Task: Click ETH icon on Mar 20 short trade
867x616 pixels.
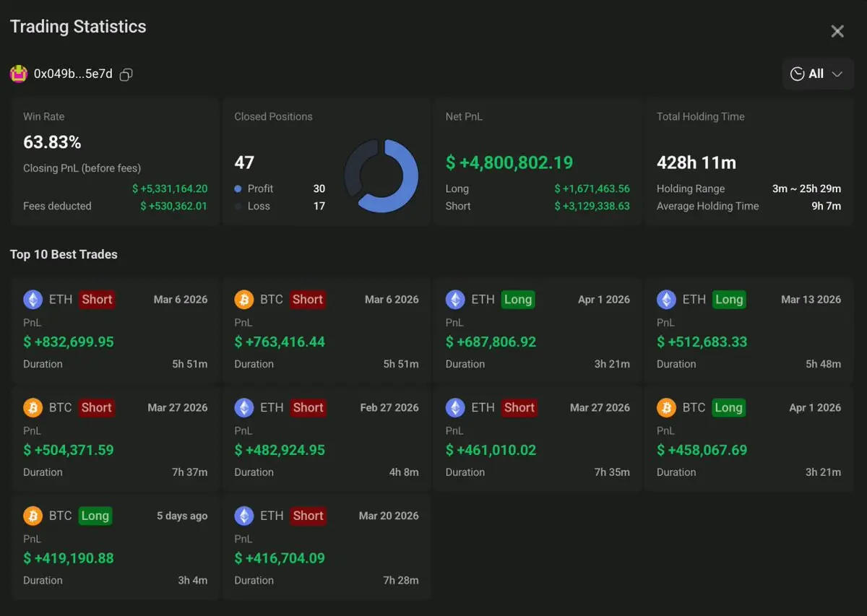Action: click(x=243, y=516)
